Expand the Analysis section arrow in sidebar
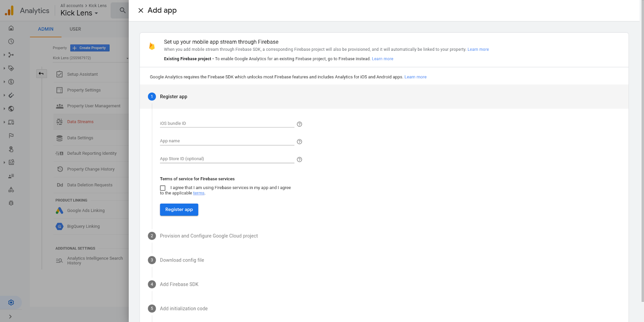Image resolution: width=644 pixels, height=322 pixels. pyautogui.click(x=4, y=162)
